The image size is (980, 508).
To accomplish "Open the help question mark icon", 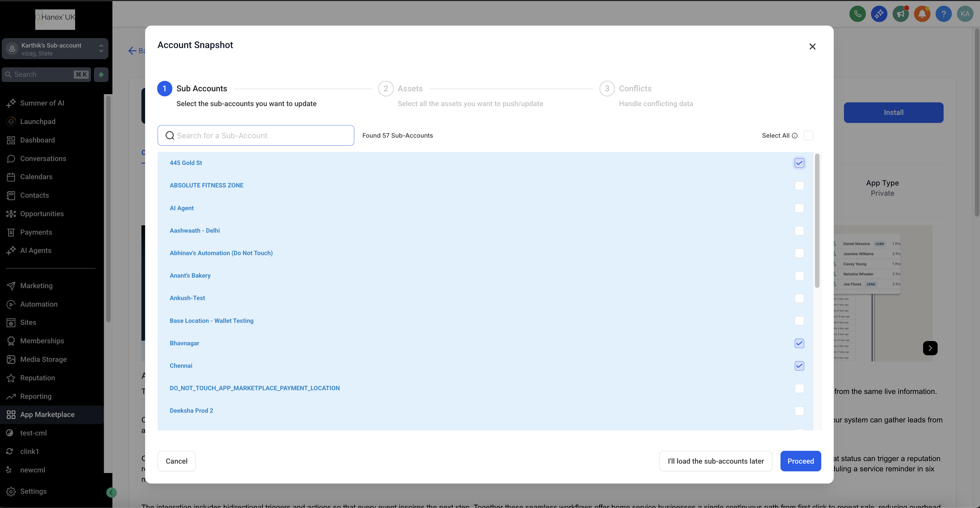I will click(x=944, y=14).
